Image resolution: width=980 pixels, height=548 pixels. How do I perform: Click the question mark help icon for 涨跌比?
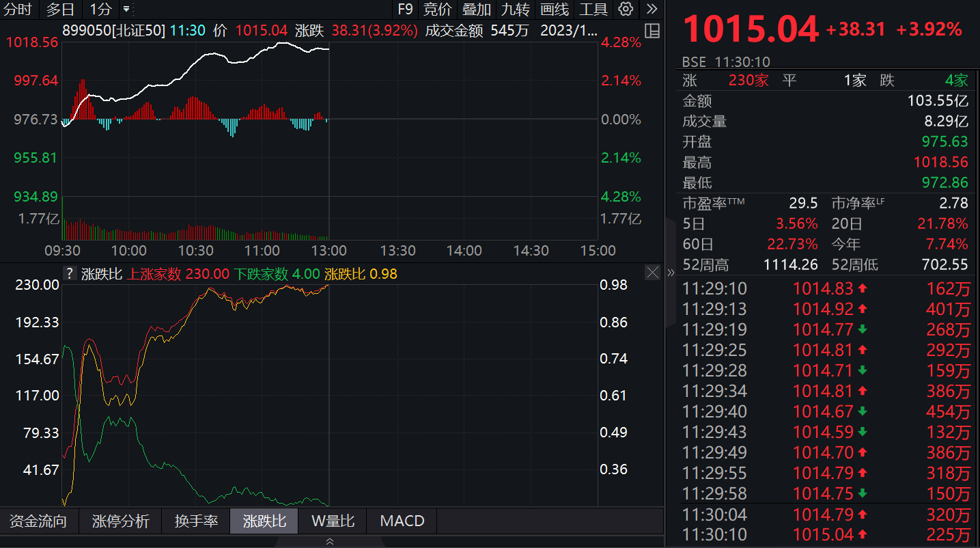click(70, 274)
